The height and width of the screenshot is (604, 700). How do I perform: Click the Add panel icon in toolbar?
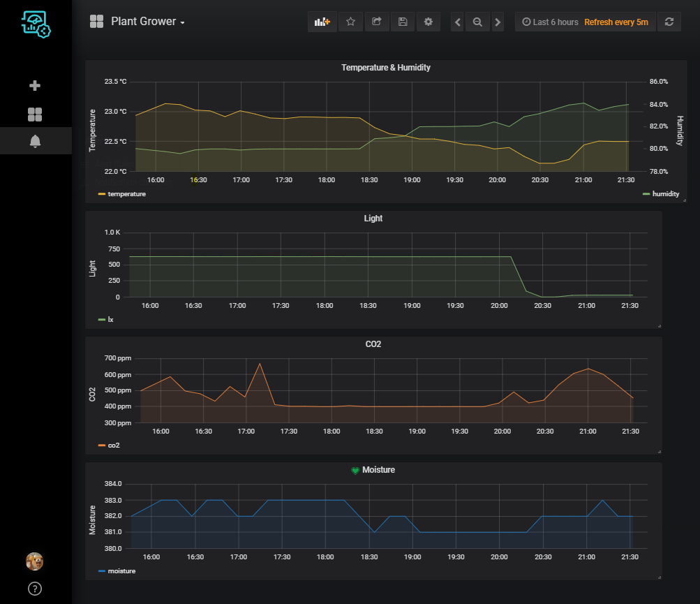click(322, 22)
